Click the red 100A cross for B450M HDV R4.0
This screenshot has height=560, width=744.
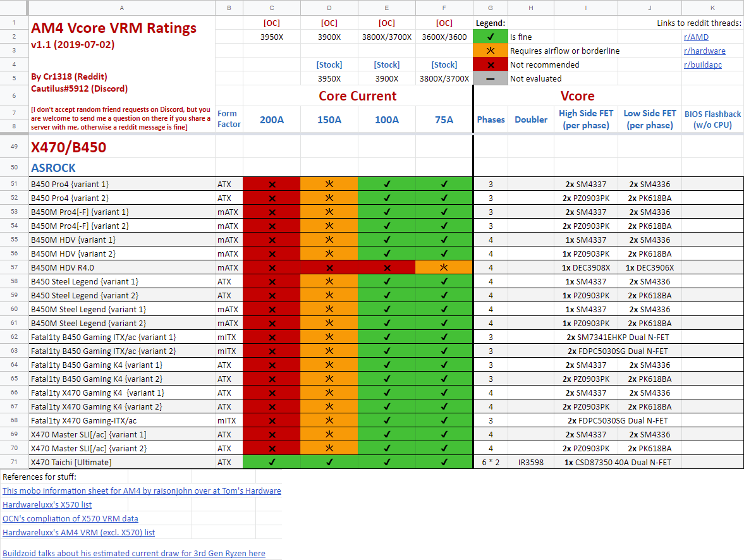[x=387, y=267]
